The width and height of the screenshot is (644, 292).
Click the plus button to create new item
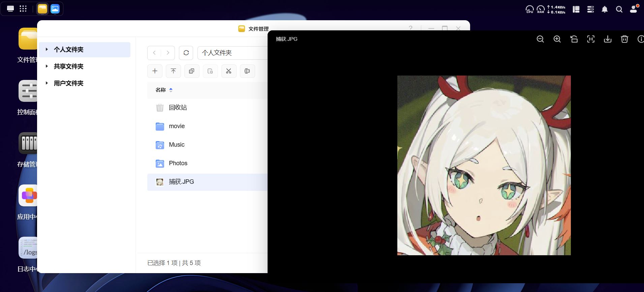coord(155,71)
